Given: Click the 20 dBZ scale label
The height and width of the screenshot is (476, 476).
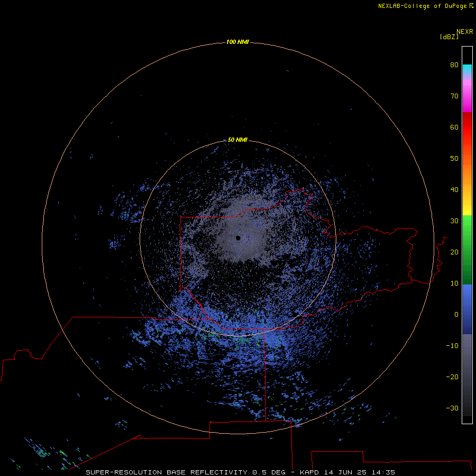Looking at the screenshot, I should [x=454, y=252].
